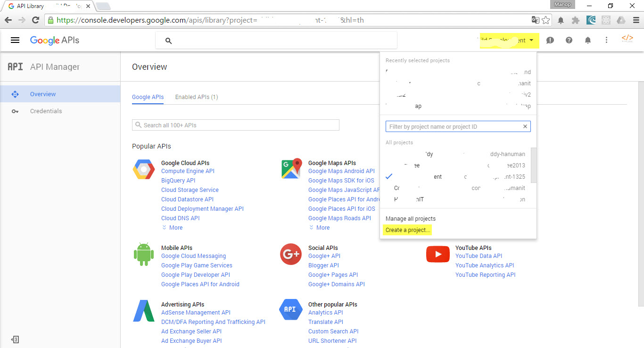Open the hamburger navigation menu

click(x=15, y=41)
